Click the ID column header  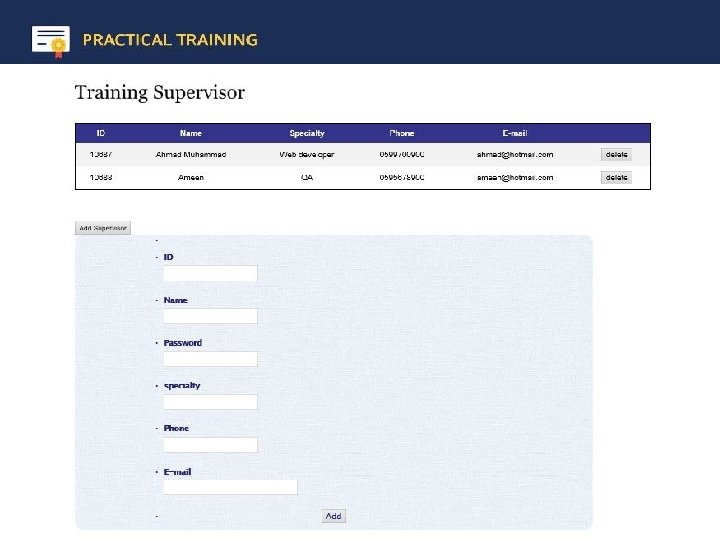[101, 133]
